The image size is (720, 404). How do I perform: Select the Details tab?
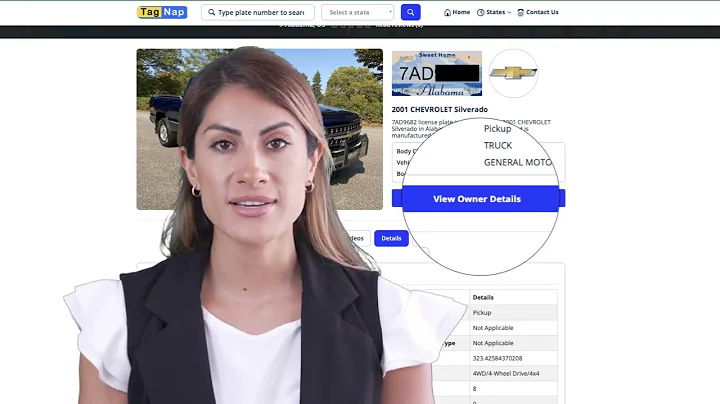click(x=391, y=238)
